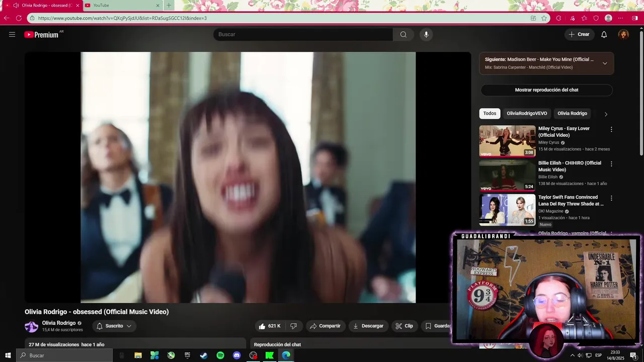Open Steam from the taskbar
Image resolution: width=644 pixels, height=362 pixels.
coord(204,355)
